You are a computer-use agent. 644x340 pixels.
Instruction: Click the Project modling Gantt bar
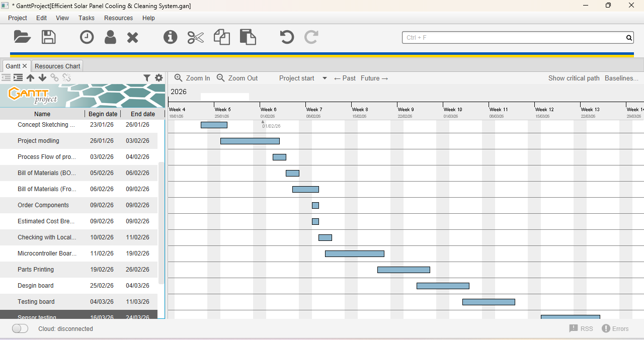pyautogui.click(x=250, y=141)
